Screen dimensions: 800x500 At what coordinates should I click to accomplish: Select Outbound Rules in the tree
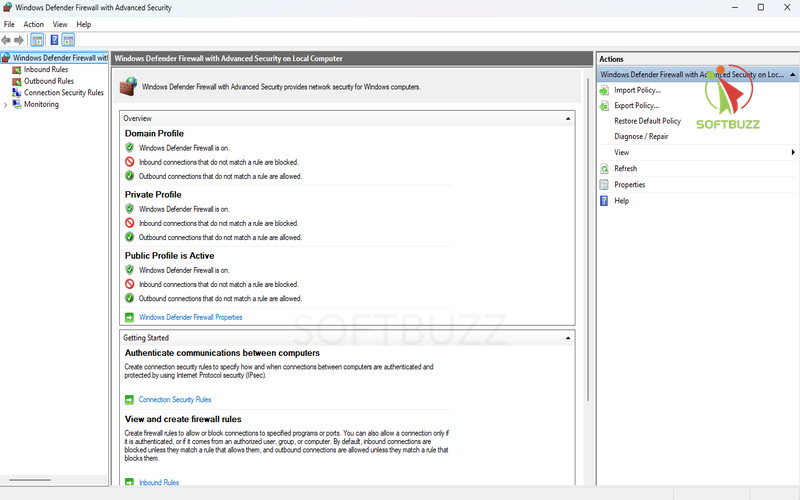[49, 81]
